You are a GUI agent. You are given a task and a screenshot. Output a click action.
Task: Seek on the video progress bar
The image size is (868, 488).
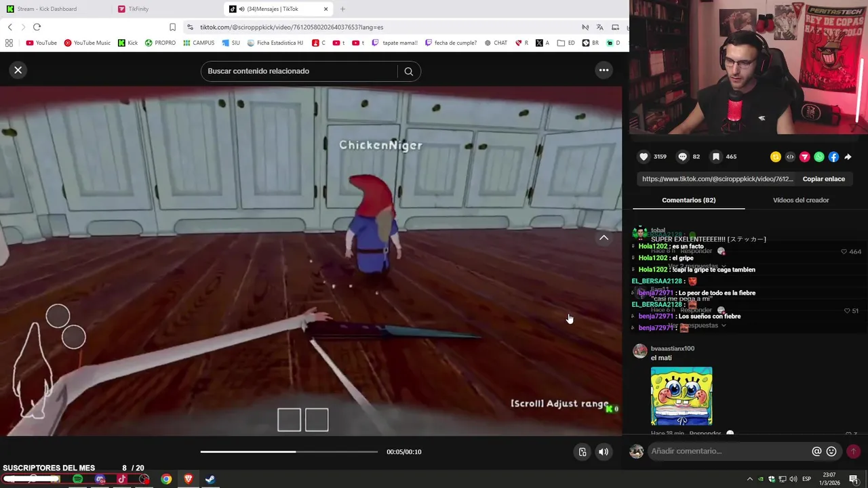coord(289,451)
